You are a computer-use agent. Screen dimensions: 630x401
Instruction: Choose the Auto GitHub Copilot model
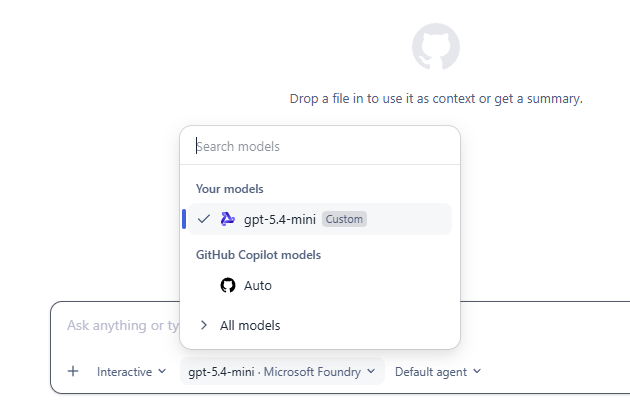point(320,285)
